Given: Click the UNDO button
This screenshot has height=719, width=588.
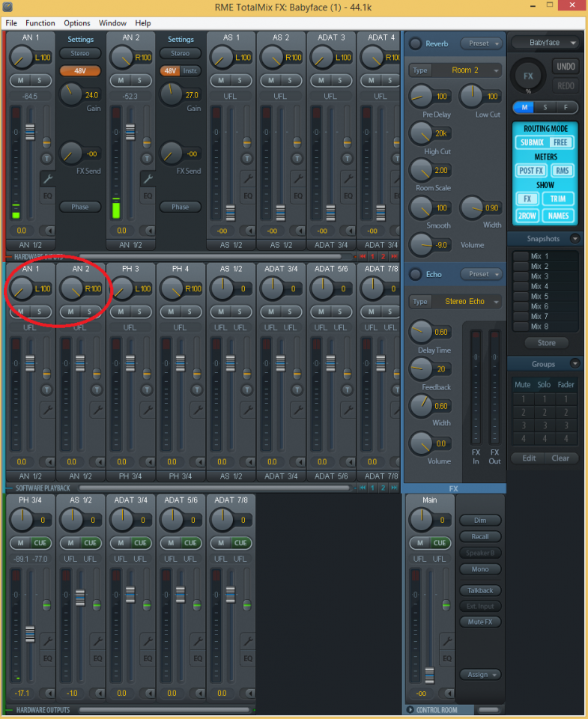Looking at the screenshot, I should pos(566,67).
